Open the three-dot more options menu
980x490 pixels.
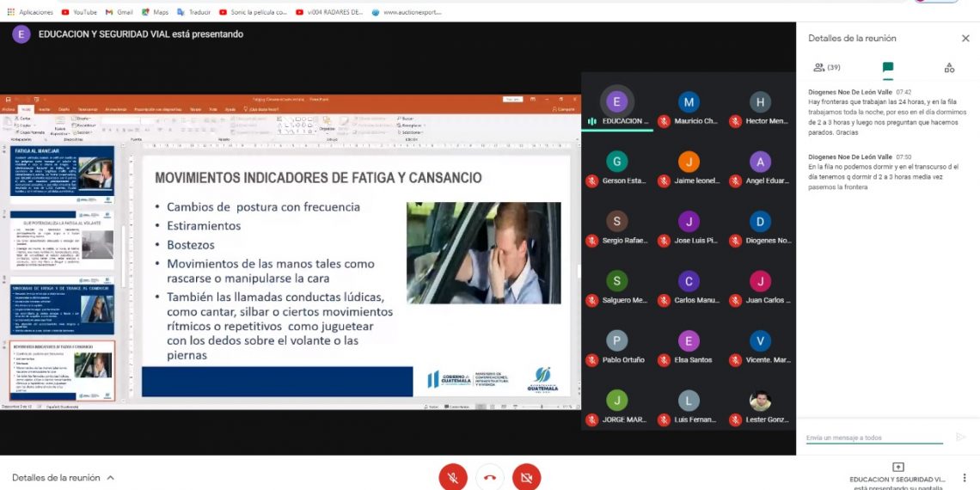tap(965, 477)
